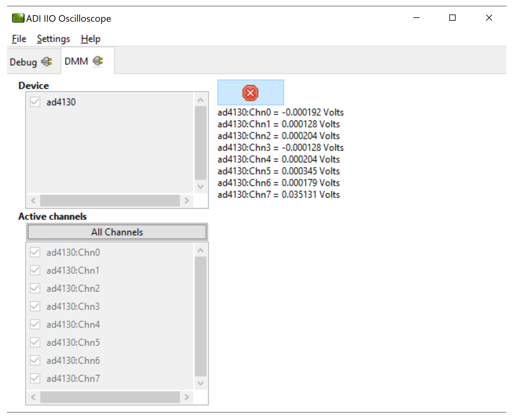517x420 pixels.
Task: Click the Device list vertical scrollbar thumb
Action: (x=200, y=143)
